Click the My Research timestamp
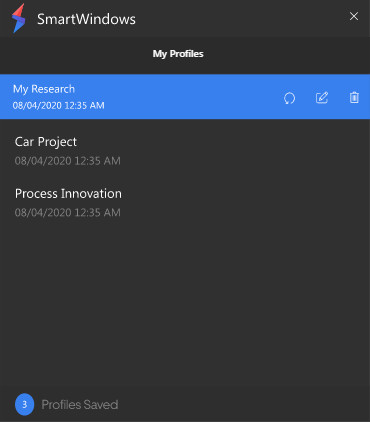 point(59,105)
